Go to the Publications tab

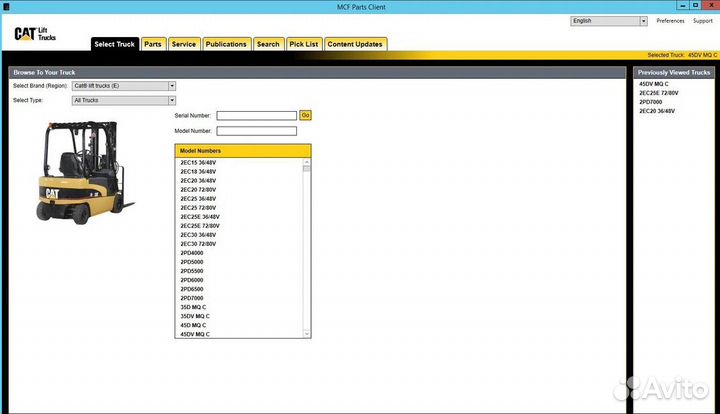226,44
